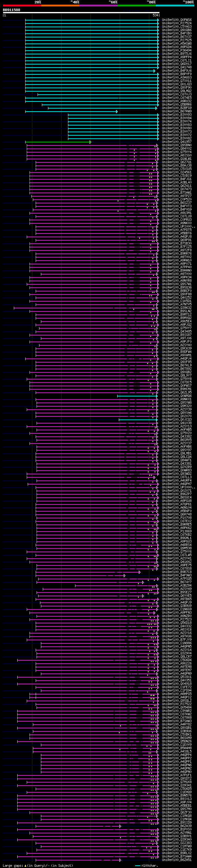Select the UniRef100_Q07473 label
The image size is (197, 868).
pos(176,189)
